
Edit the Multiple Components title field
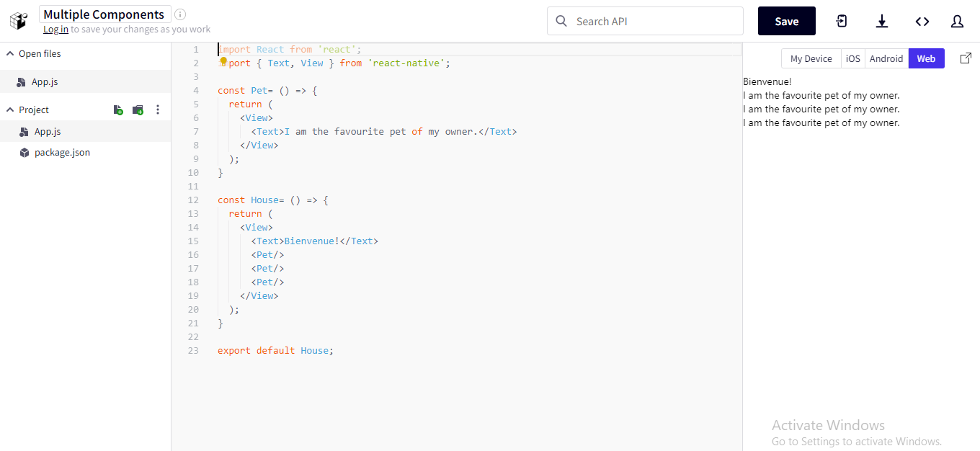(x=105, y=14)
